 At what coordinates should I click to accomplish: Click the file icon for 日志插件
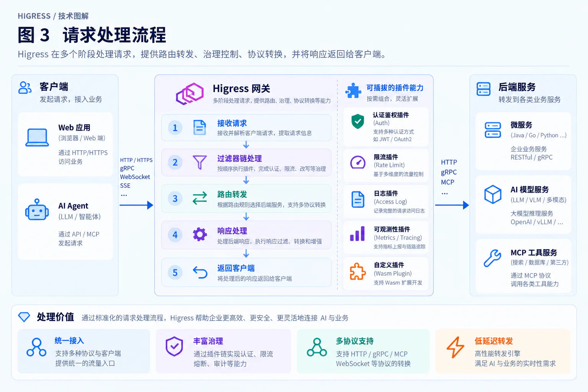pos(358,199)
